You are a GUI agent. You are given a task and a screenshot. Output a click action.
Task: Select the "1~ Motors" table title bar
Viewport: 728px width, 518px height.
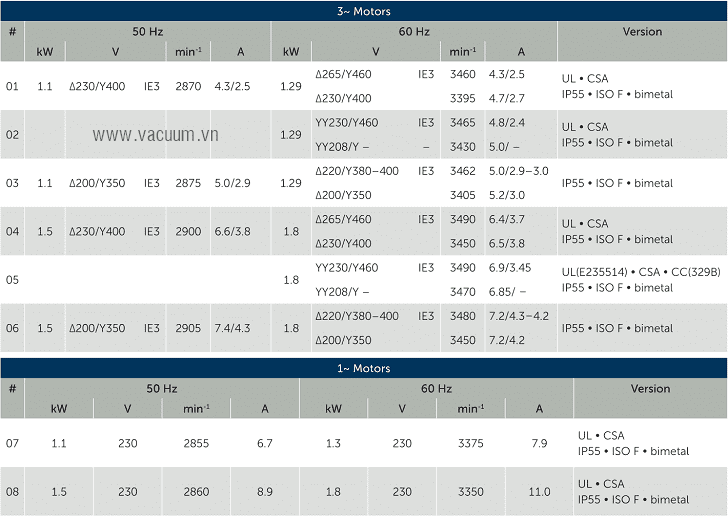pyautogui.click(x=363, y=368)
